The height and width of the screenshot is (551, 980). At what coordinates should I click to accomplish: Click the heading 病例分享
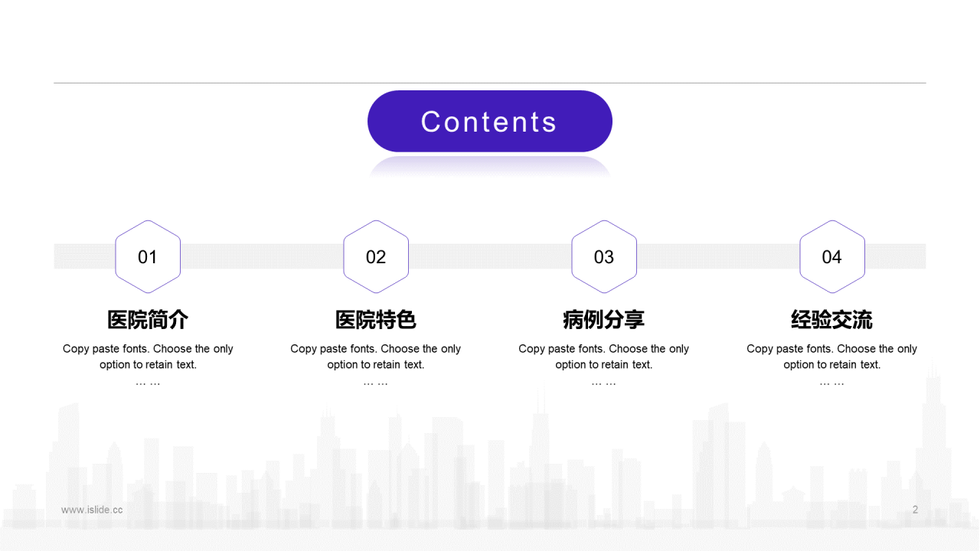coord(604,320)
